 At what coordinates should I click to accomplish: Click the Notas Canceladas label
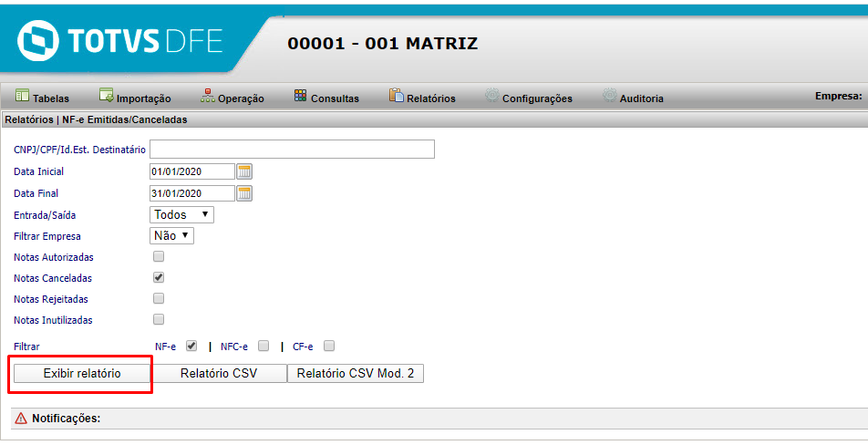pos(53,278)
